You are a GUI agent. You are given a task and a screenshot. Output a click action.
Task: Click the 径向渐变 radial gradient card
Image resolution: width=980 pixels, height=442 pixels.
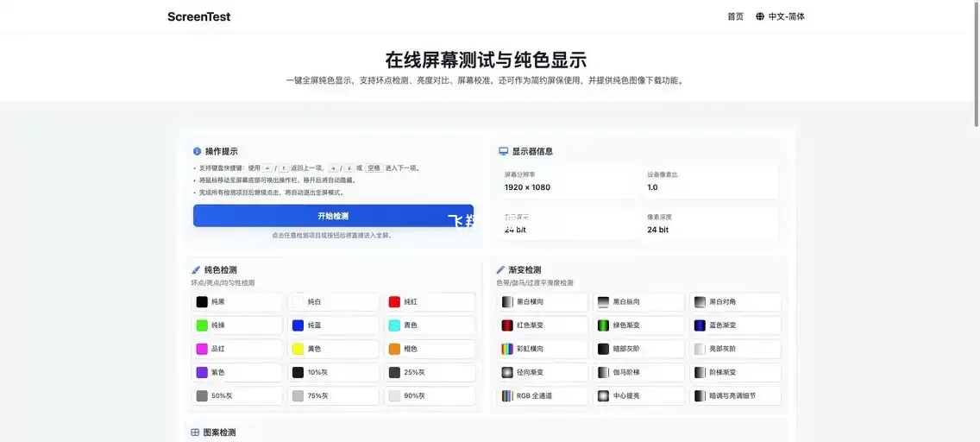click(542, 373)
